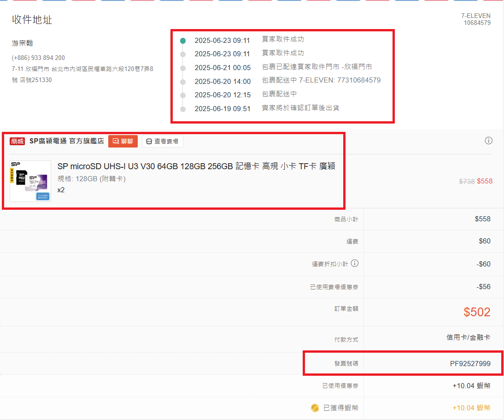Visit SP廣穎電通 官方旗艦店 shop name
504x420 pixels.
66,142
